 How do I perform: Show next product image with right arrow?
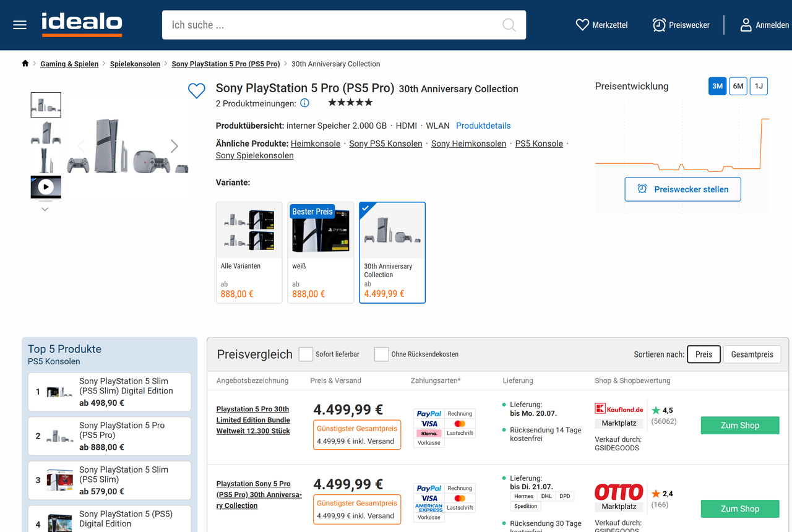point(174,146)
